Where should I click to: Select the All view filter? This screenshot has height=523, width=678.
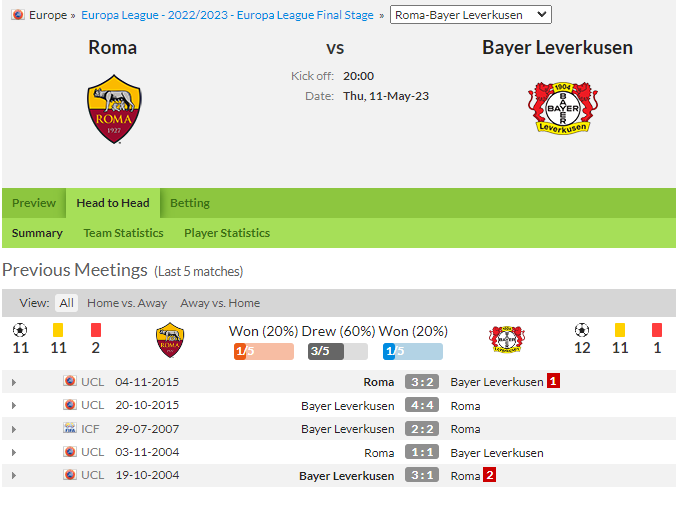click(67, 303)
